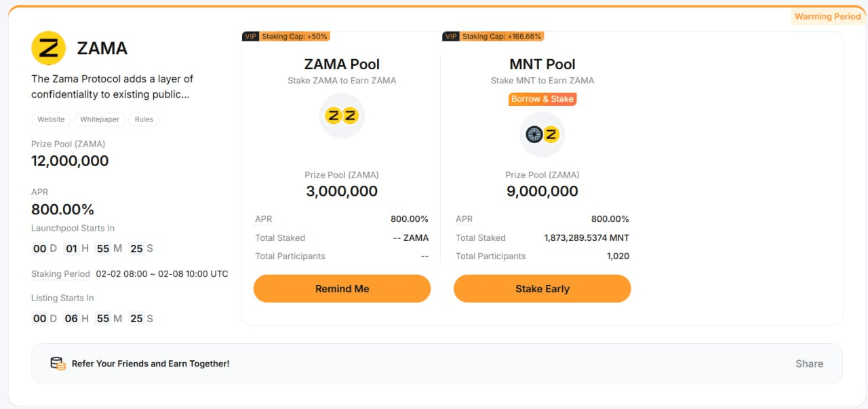Click the ZAMA Pool double-coin icon
Viewport: 868px width, 409px height.
(342, 116)
